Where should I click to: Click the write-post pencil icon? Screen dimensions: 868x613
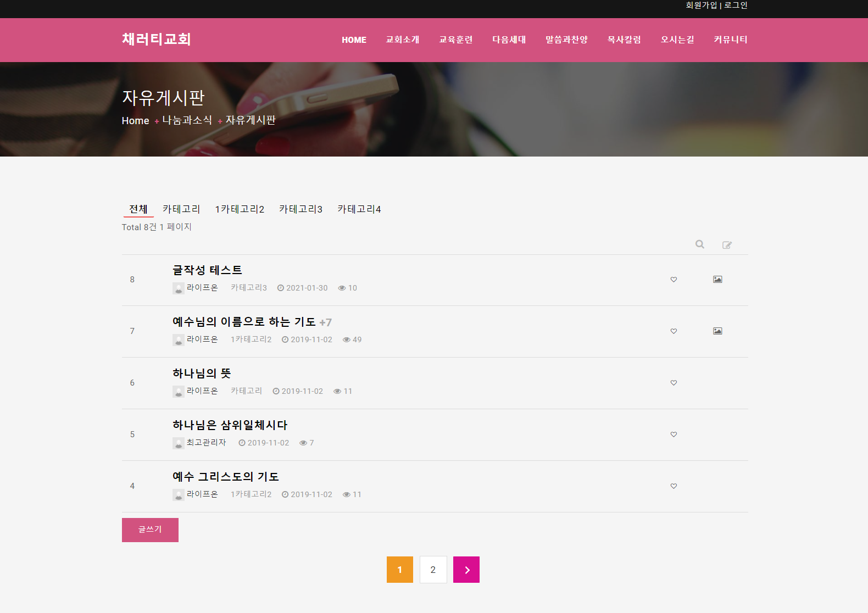pyautogui.click(x=727, y=245)
